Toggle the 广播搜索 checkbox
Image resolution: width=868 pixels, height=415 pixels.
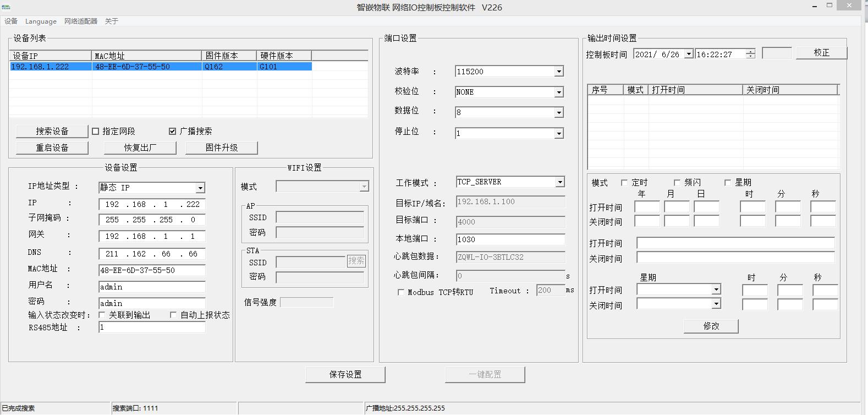click(x=173, y=131)
